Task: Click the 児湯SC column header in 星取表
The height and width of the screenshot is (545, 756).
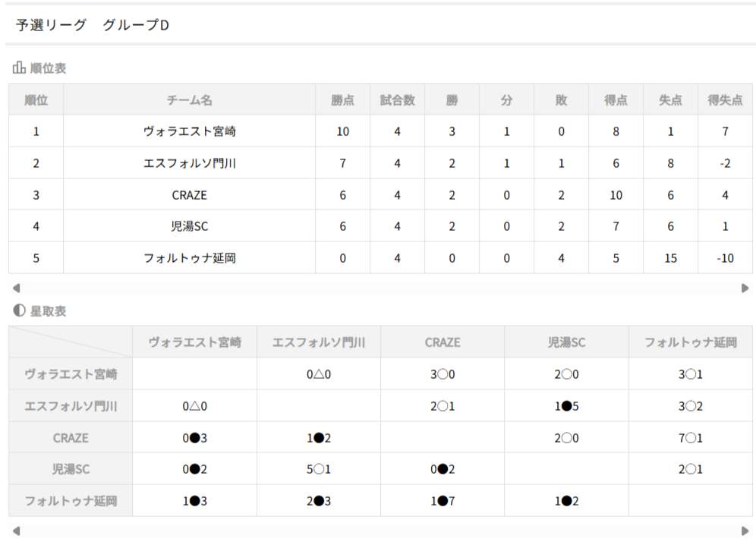Action: (x=566, y=342)
